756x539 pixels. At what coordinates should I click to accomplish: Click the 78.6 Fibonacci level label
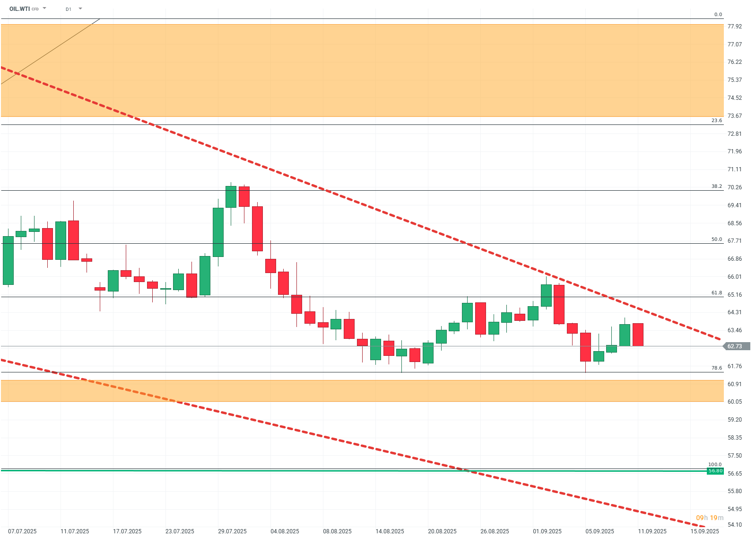[717, 368]
